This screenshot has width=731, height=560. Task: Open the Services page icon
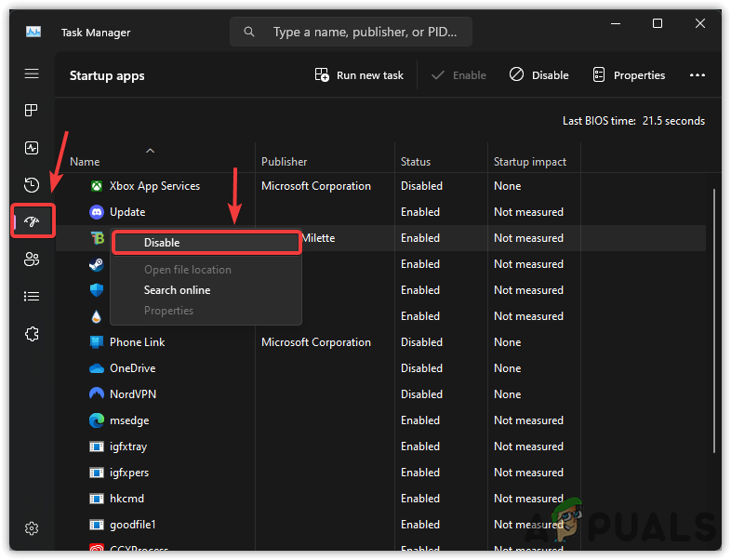tap(32, 334)
